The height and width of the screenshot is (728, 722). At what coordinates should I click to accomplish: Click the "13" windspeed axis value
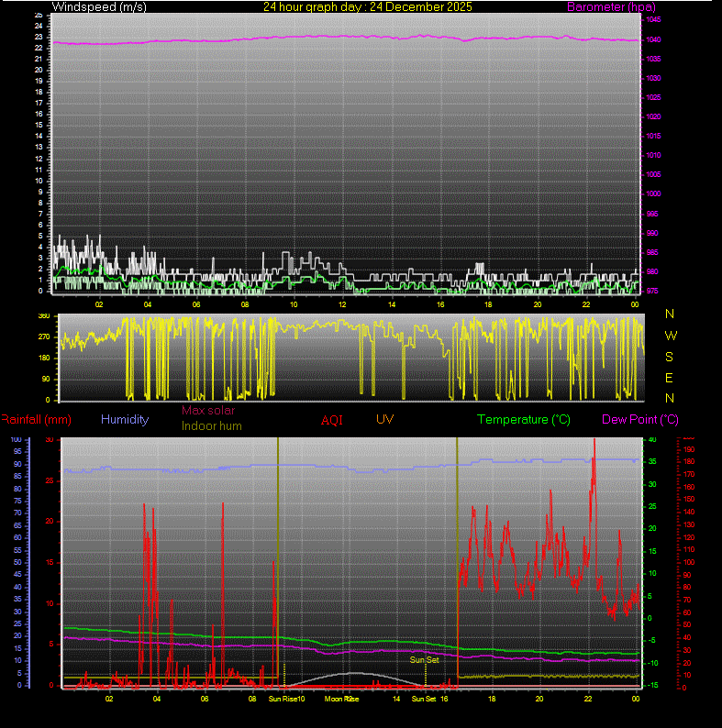[x=39, y=148]
